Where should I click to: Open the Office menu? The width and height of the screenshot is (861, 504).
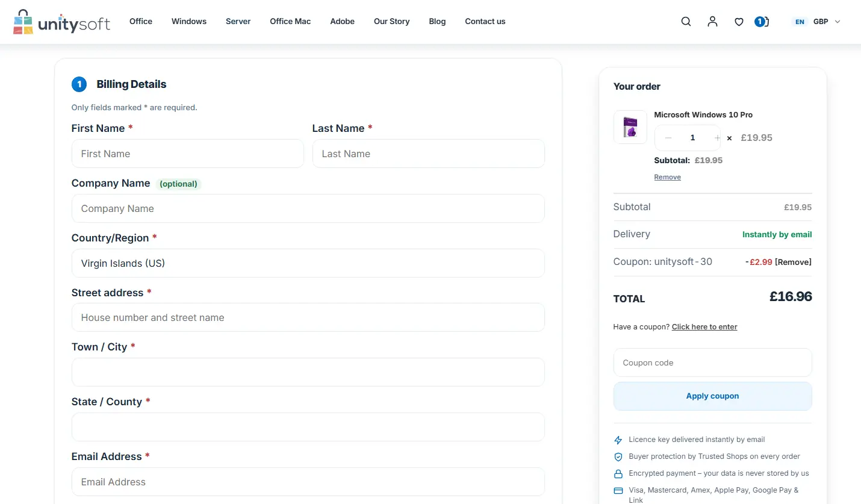(141, 22)
